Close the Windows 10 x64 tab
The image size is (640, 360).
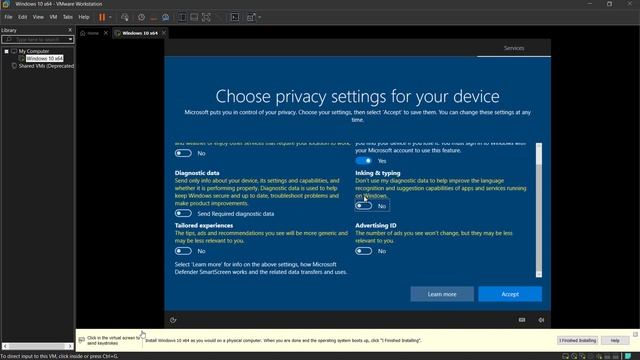(x=164, y=33)
